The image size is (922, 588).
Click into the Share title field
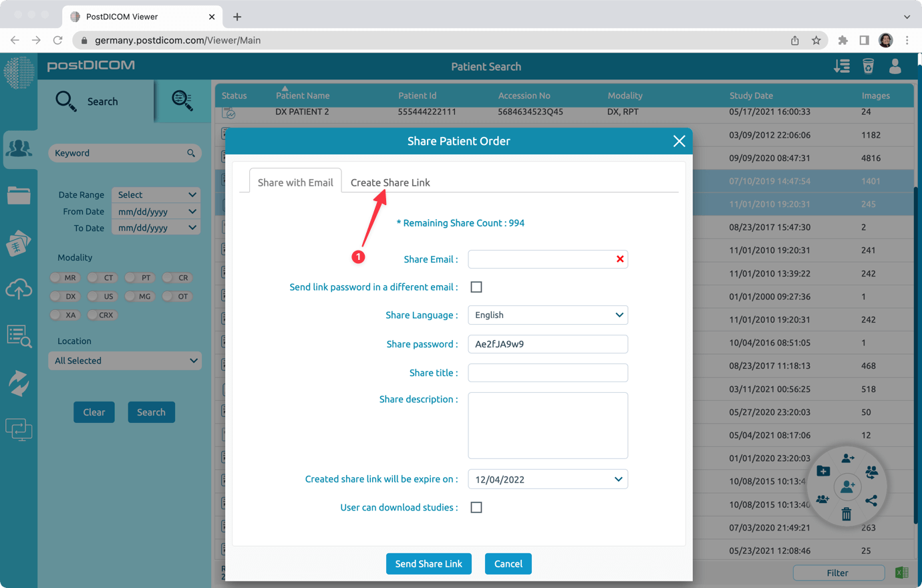tap(548, 373)
